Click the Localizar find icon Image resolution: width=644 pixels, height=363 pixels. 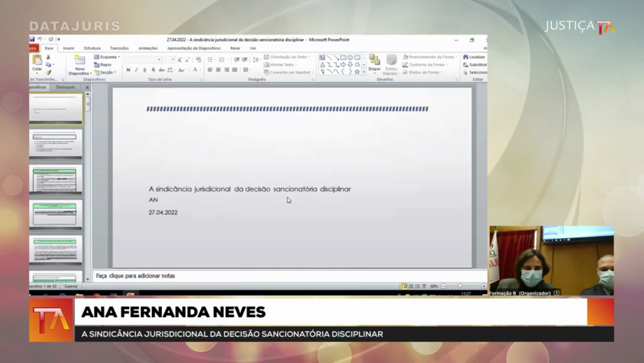click(474, 57)
